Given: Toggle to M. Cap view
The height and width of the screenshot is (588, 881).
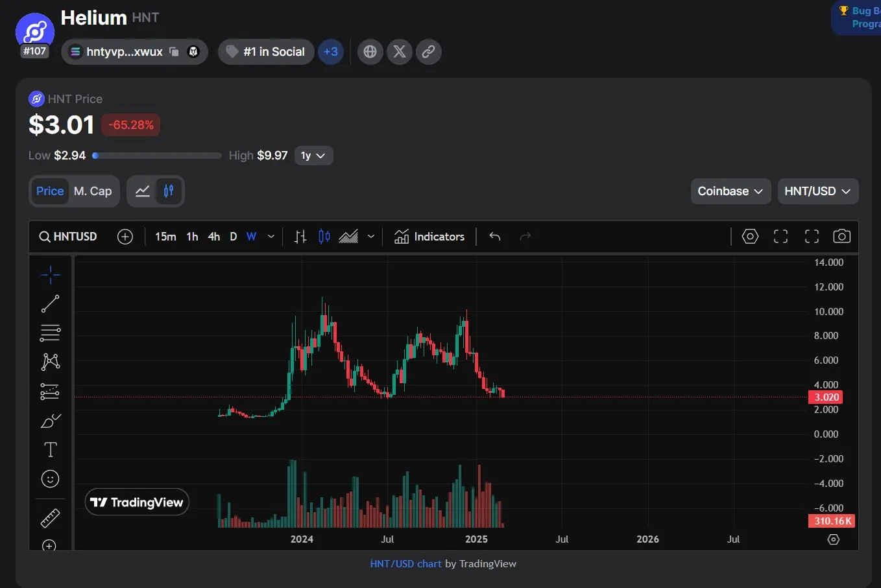Looking at the screenshot, I should tap(93, 191).
